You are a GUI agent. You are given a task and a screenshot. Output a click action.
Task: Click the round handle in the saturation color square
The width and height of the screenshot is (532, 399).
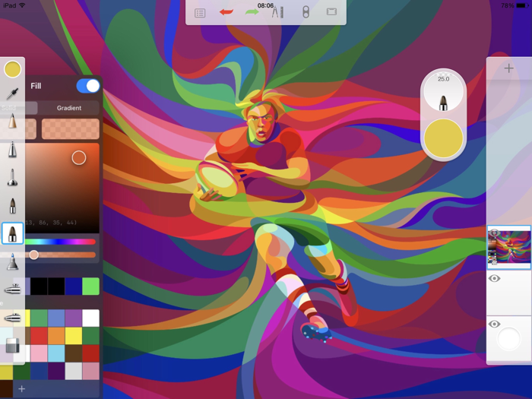tap(79, 158)
